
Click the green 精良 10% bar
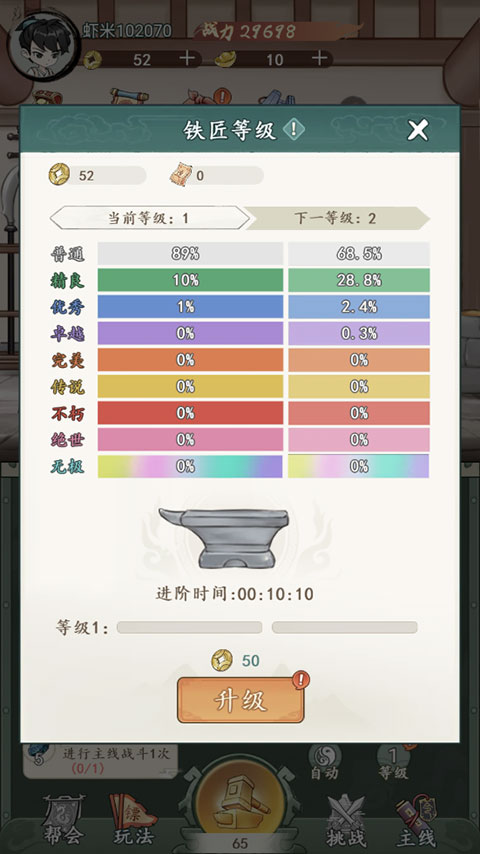[x=191, y=280]
